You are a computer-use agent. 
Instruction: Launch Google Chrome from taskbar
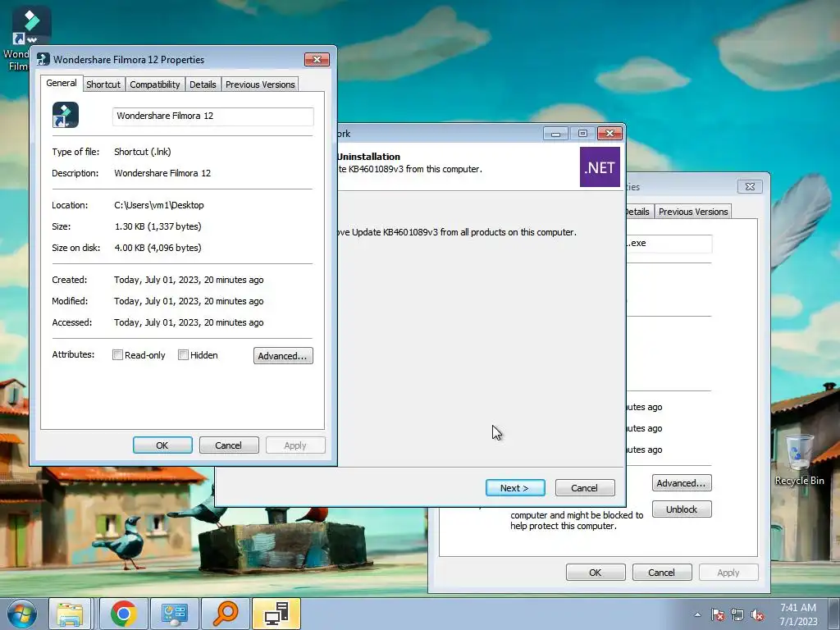point(124,614)
